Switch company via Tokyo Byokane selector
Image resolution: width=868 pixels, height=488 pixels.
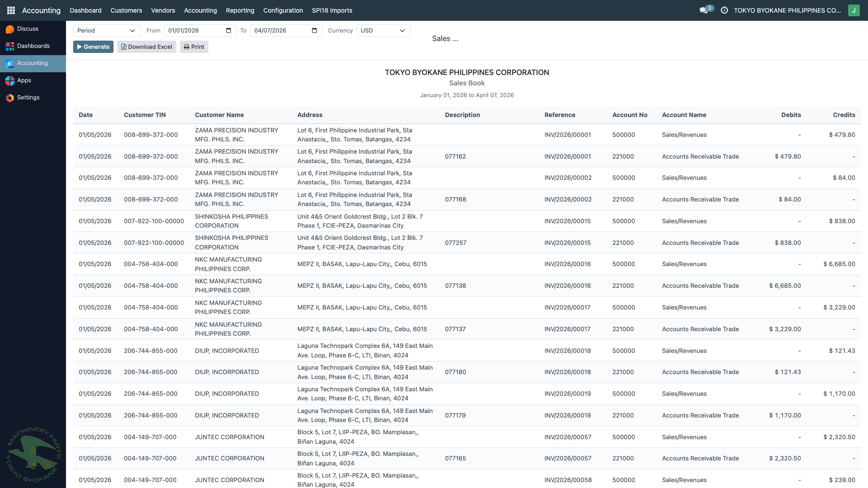[x=787, y=10]
